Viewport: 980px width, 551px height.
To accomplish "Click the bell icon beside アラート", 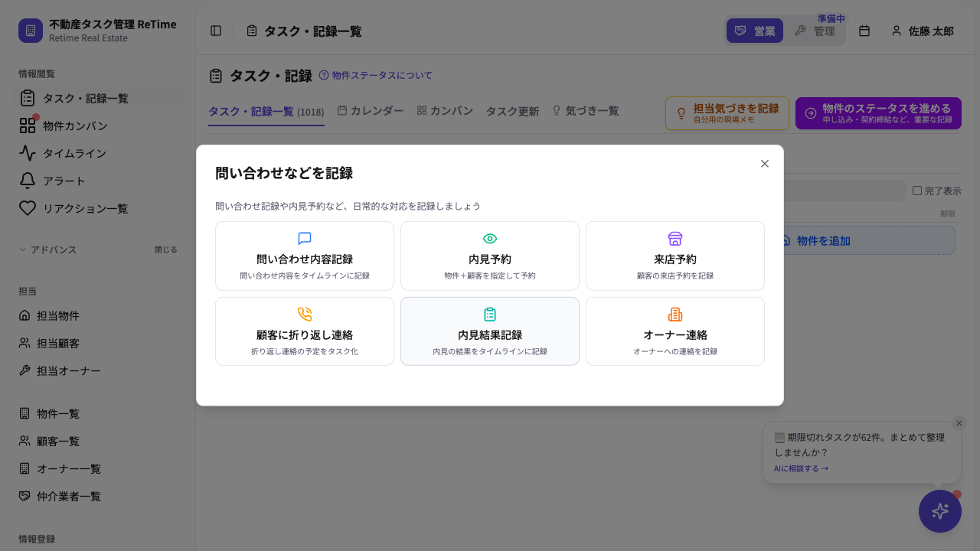I will [x=28, y=181].
